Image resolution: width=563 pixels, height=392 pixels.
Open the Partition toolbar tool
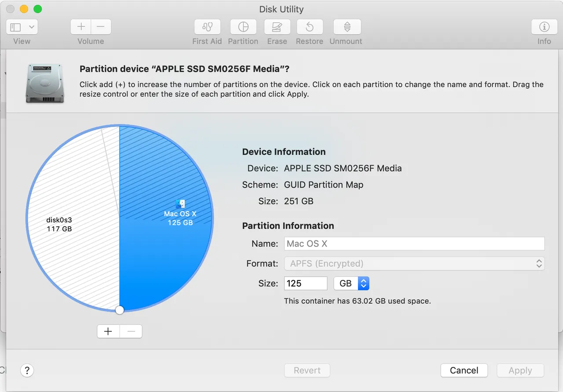tap(243, 27)
